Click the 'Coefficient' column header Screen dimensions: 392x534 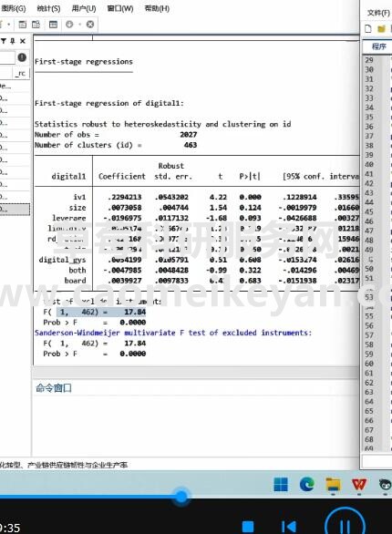pyautogui.click(x=122, y=177)
